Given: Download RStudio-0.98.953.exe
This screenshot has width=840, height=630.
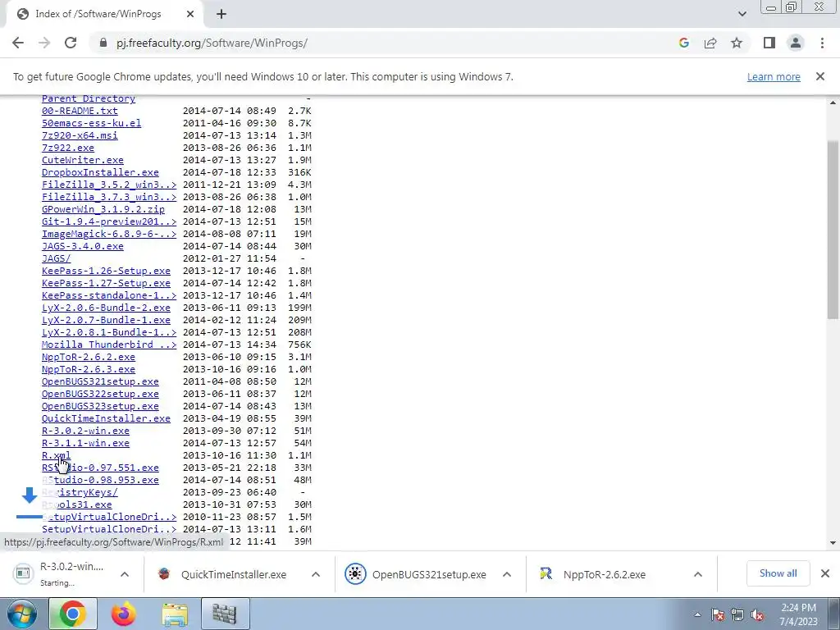Looking at the screenshot, I should click(100, 481).
